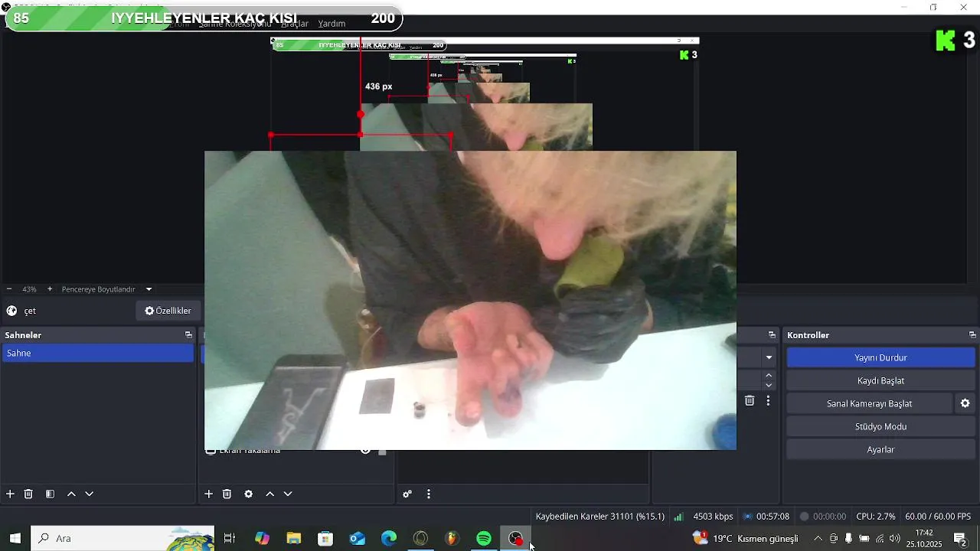This screenshot has height=551, width=980.
Task: Open Ayarlar settings
Action: pos(880,449)
